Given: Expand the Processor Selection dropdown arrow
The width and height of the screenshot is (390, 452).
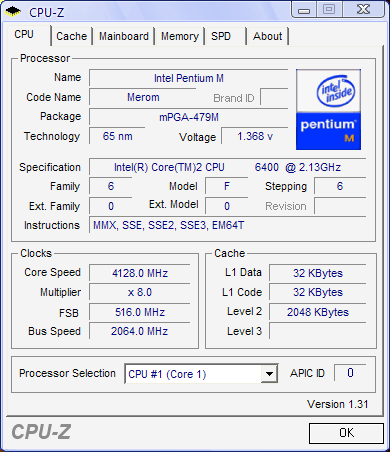Looking at the screenshot, I should pos(269,374).
